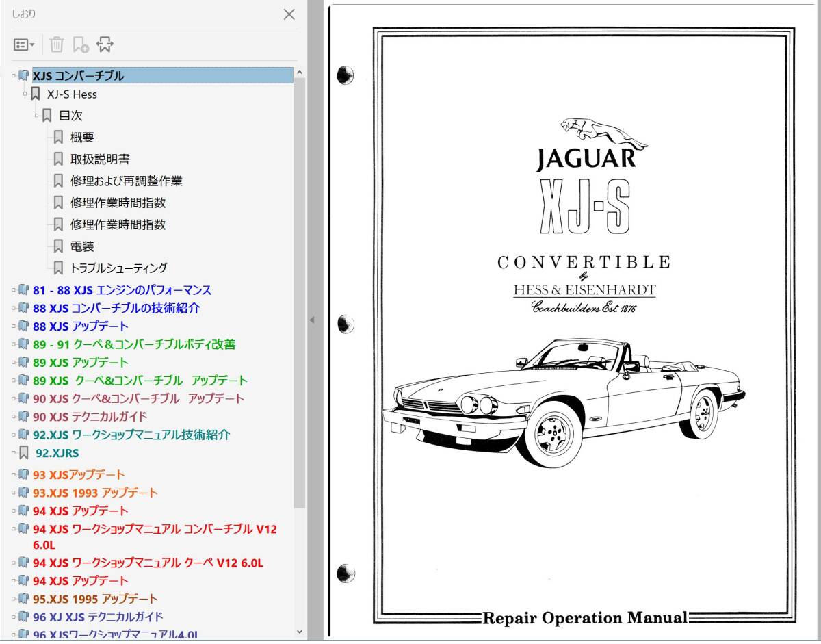Open the 89 XJS アップデート bookmark

(x=80, y=362)
